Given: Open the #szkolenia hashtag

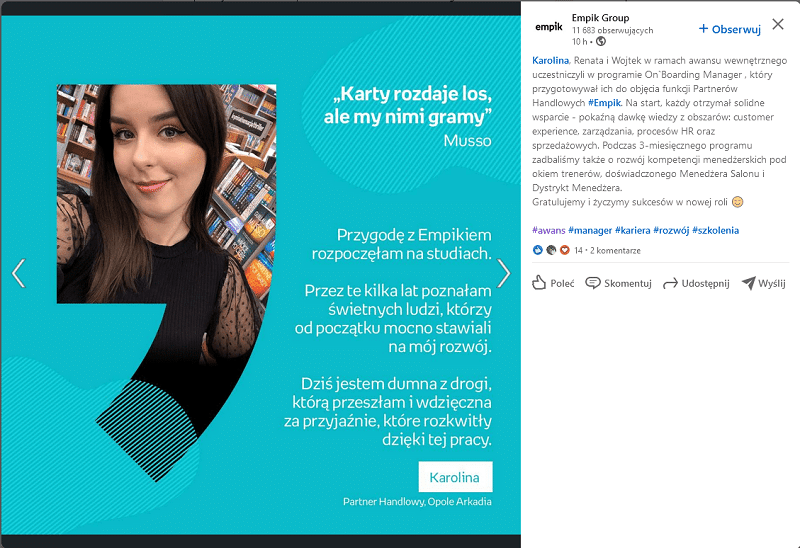Looking at the screenshot, I should tap(715, 230).
